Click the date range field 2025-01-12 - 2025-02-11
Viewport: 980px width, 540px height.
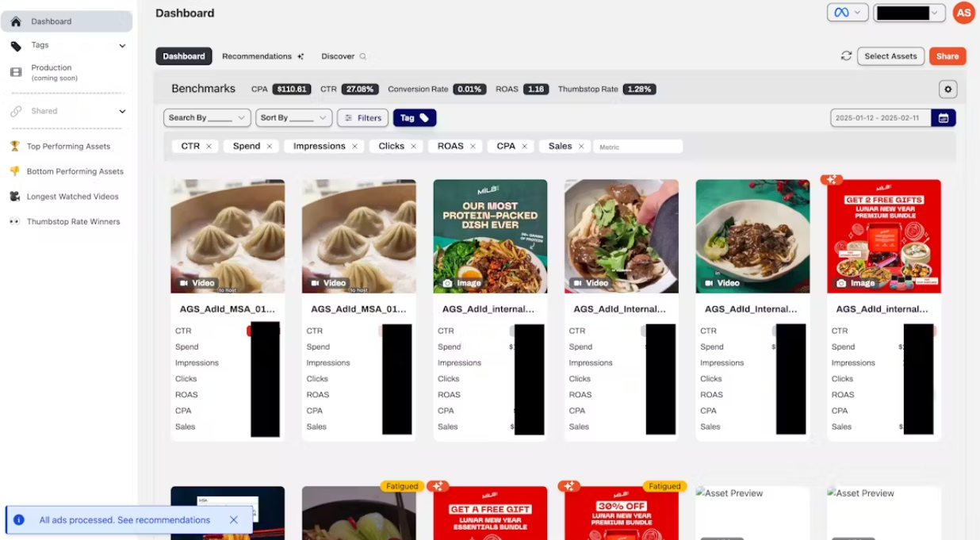881,118
